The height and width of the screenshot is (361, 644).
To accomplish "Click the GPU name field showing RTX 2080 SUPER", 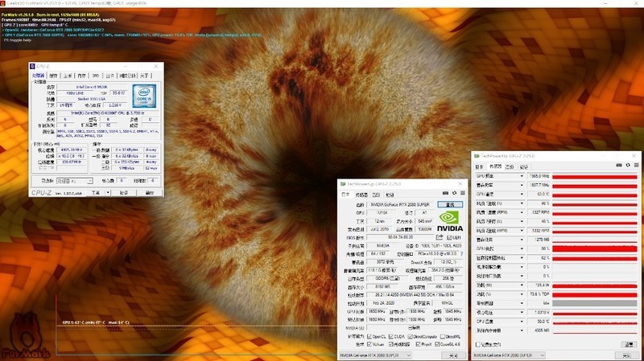I will pos(400,205).
